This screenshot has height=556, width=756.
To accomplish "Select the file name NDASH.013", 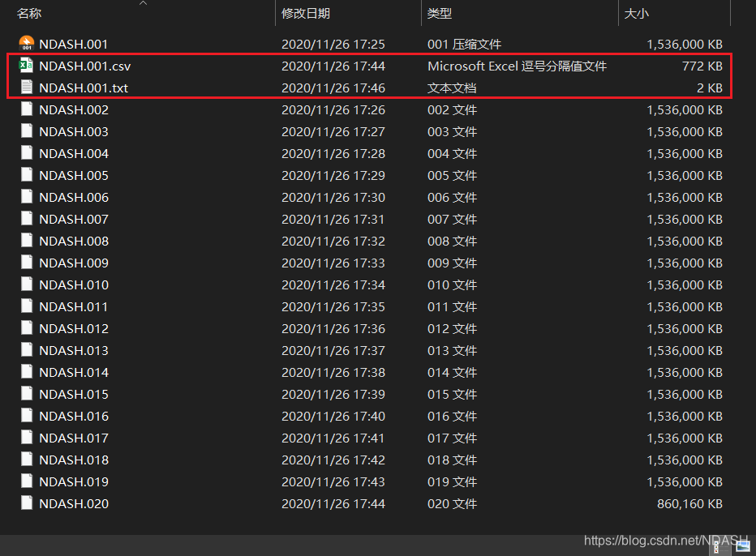I will tap(74, 351).
